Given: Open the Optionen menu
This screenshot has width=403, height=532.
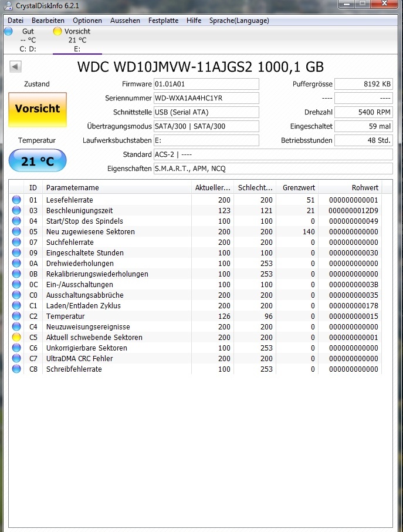Looking at the screenshot, I should click(87, 21).
